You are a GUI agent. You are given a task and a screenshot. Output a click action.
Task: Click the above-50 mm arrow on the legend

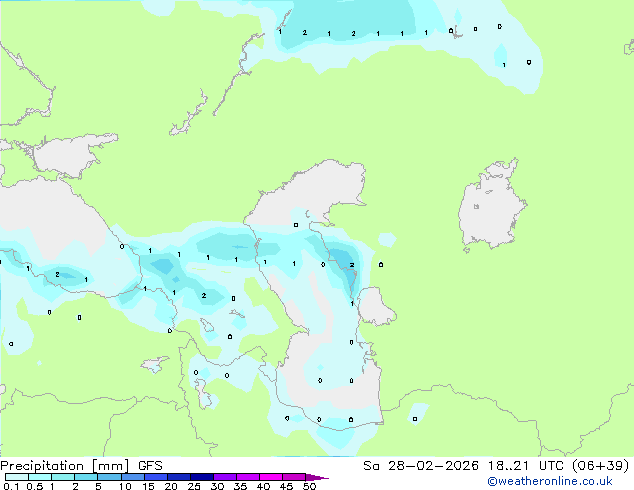pos(317,477)
